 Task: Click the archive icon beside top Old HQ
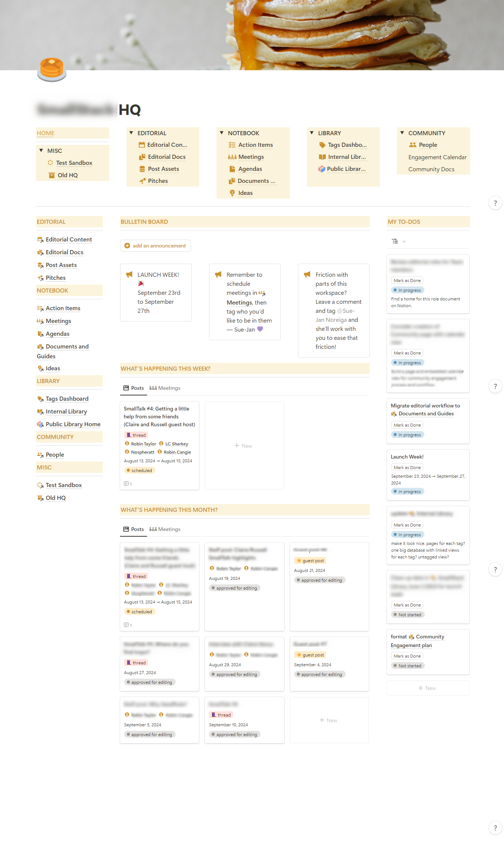[x=52, y=175]
